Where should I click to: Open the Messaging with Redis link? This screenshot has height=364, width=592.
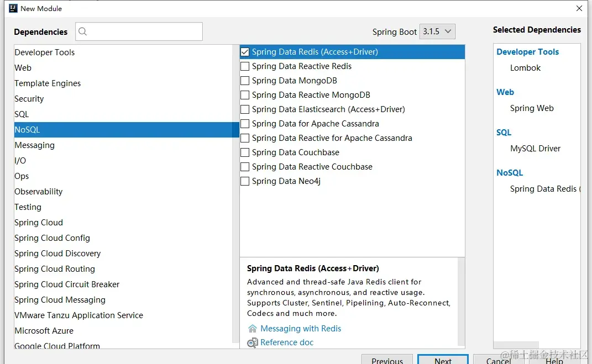coord(301,329)
